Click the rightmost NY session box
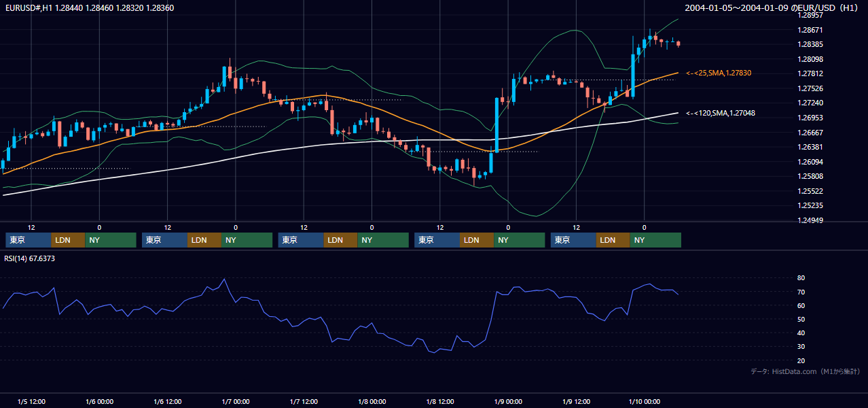This screenshot has height=408, width=868. [655, 240]
